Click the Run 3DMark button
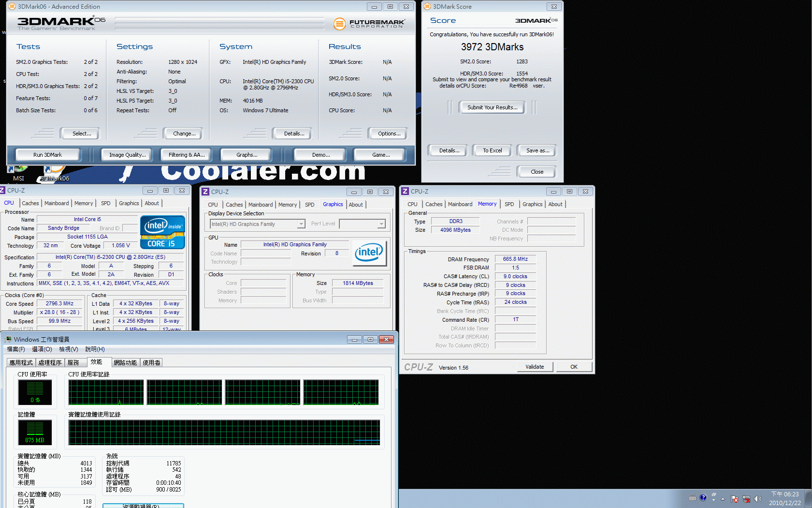 tap(48, 155)
